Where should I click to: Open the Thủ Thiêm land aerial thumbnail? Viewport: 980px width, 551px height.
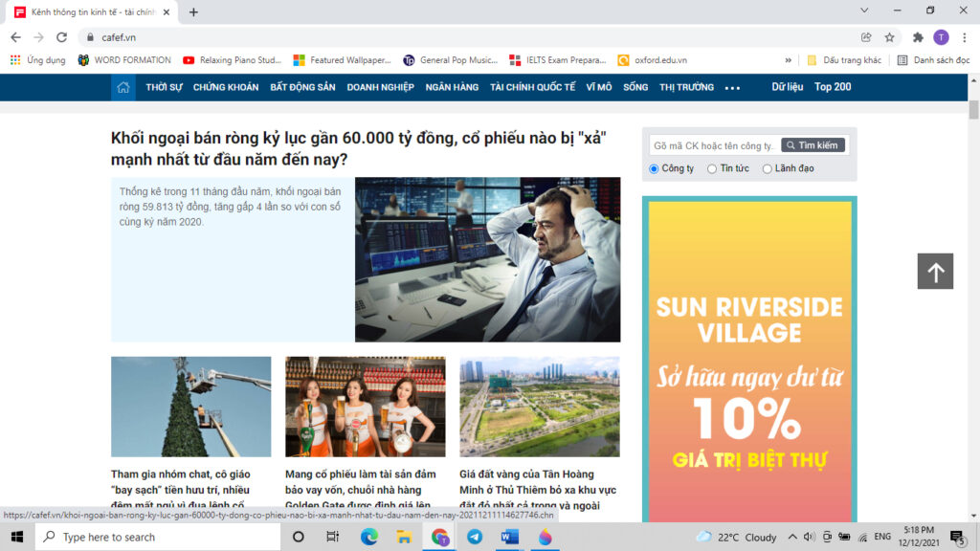click(540, 407)
